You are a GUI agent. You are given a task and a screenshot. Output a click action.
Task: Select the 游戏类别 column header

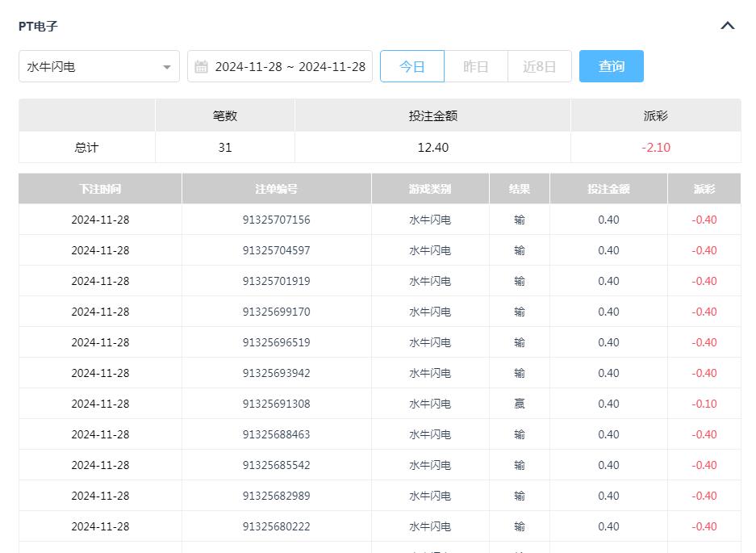[429, 188]
